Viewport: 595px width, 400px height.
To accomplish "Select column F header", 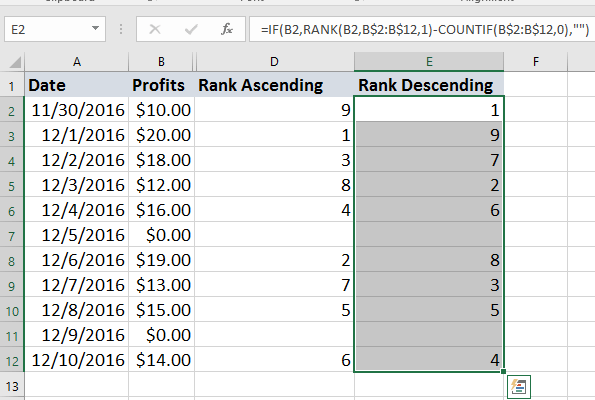I will 535,61.
